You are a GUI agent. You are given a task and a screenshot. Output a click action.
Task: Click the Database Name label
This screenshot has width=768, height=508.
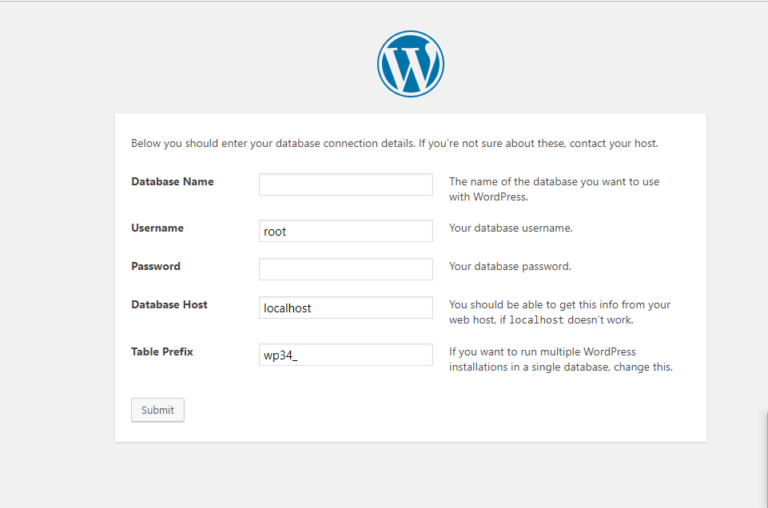[172, 182]
